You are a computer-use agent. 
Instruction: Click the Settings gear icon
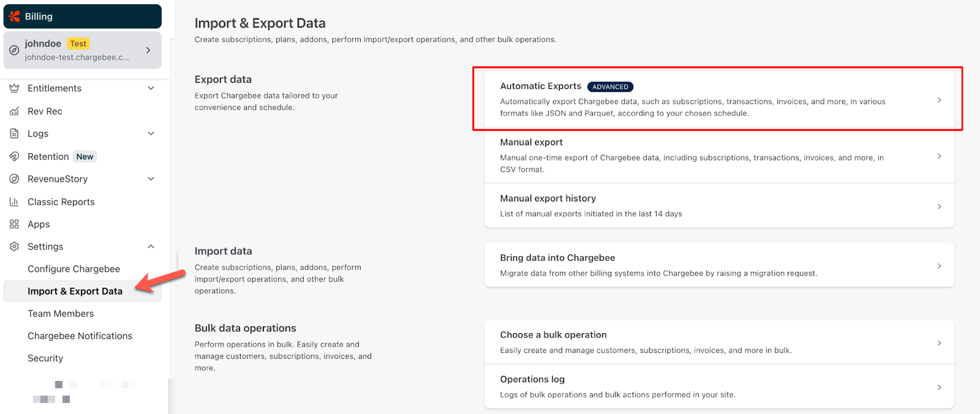click(x=14, y=247)
